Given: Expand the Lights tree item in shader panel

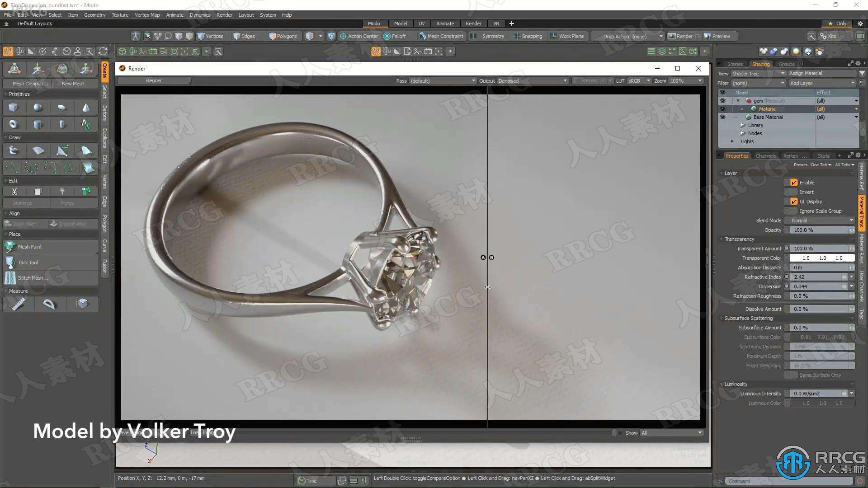Looking at the screenshot, I should (732, 141).
